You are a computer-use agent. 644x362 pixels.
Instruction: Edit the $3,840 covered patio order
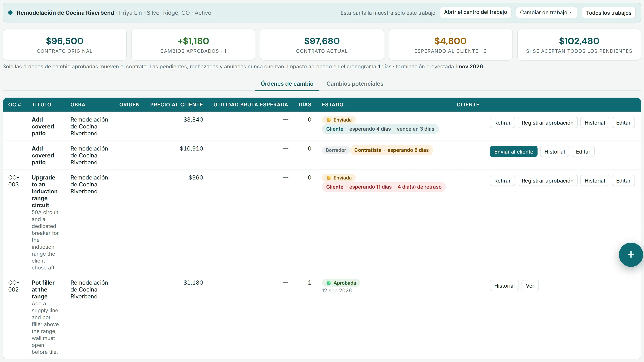(623, 123)
